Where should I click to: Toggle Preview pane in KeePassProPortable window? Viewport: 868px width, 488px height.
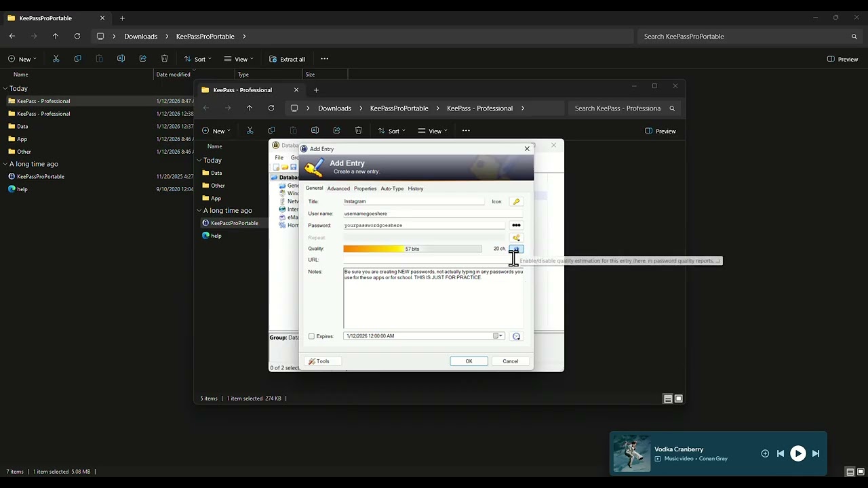(843, 59)
